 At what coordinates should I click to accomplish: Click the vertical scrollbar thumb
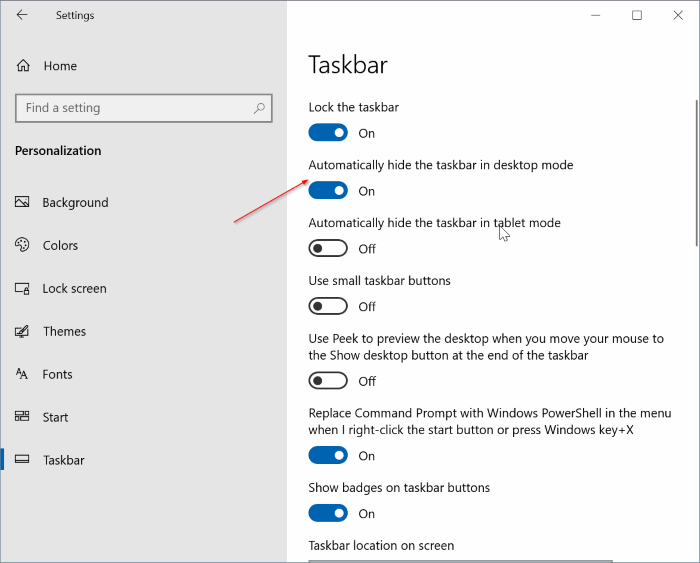(x=696, y=173)
